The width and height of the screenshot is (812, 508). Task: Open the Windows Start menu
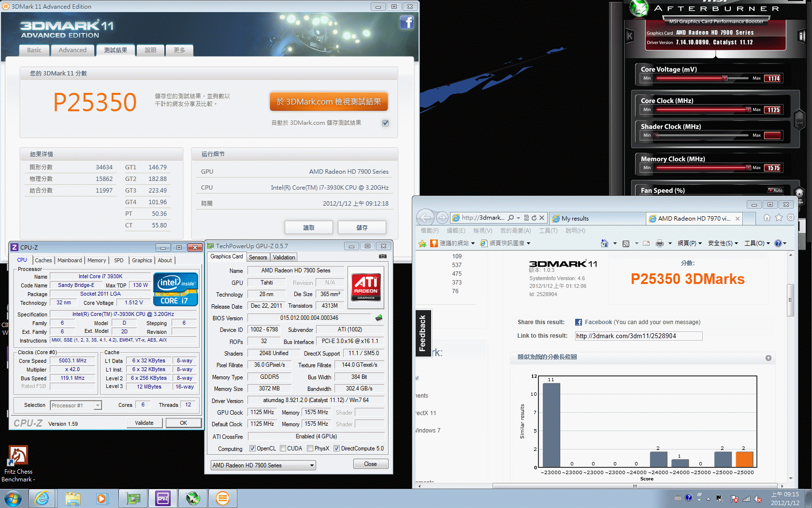[x=13, y=498]
